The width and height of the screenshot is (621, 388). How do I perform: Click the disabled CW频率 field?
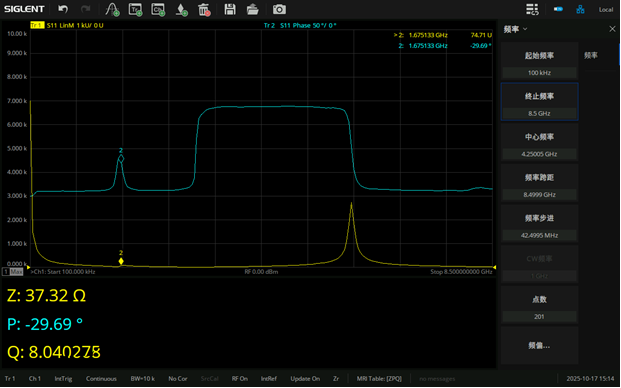pyautogui.click(x=539, y=264)
